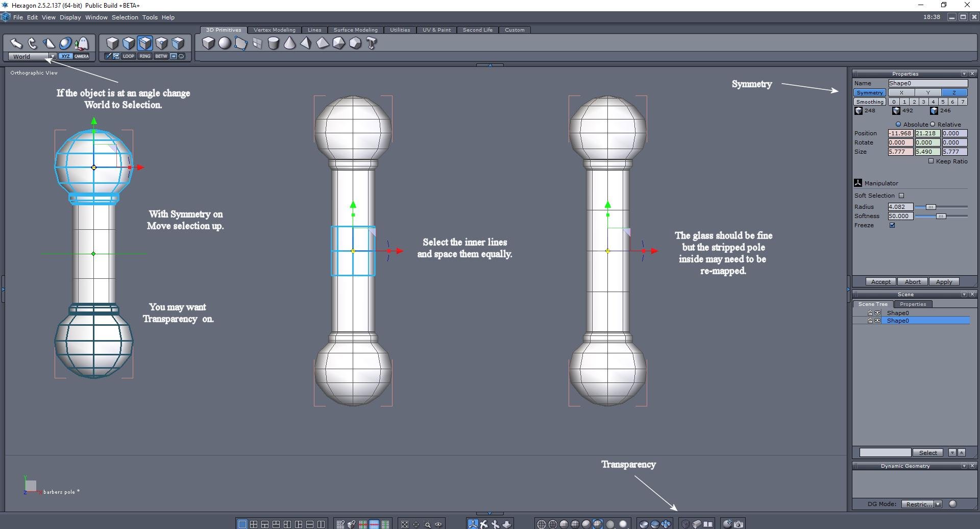This screenshot has width=980, height=529.
Task: Pick the cube primitive in 3D Primitives
Action: pos(208,43)
